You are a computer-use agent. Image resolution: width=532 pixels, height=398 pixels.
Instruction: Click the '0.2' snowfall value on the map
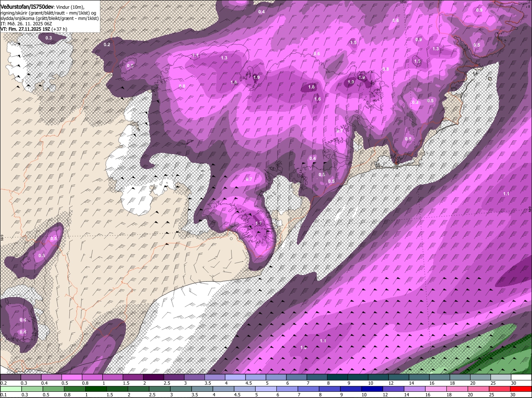(x=107, y=44)
